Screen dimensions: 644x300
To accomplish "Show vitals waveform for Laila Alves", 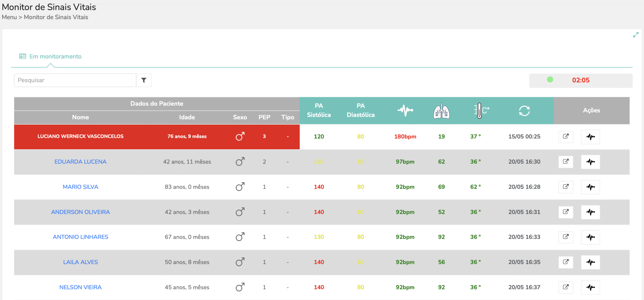I will [590, 262].
